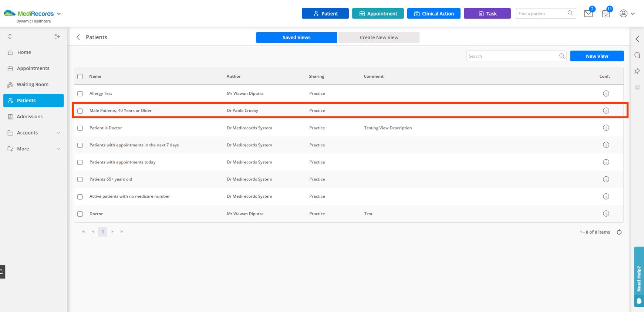Tick checkbox for appointments in next 7 days
This screenshot has width=644, height=312.
click(80, 145)
